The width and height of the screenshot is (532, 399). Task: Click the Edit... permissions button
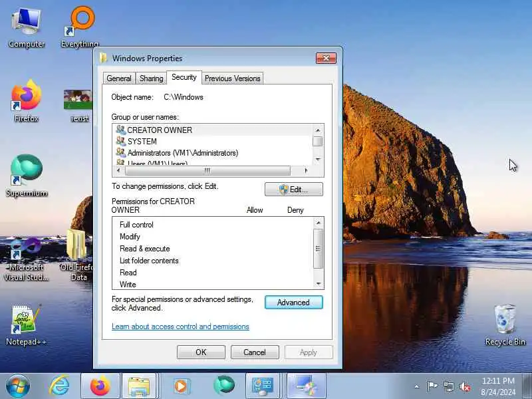click(294, 190)
